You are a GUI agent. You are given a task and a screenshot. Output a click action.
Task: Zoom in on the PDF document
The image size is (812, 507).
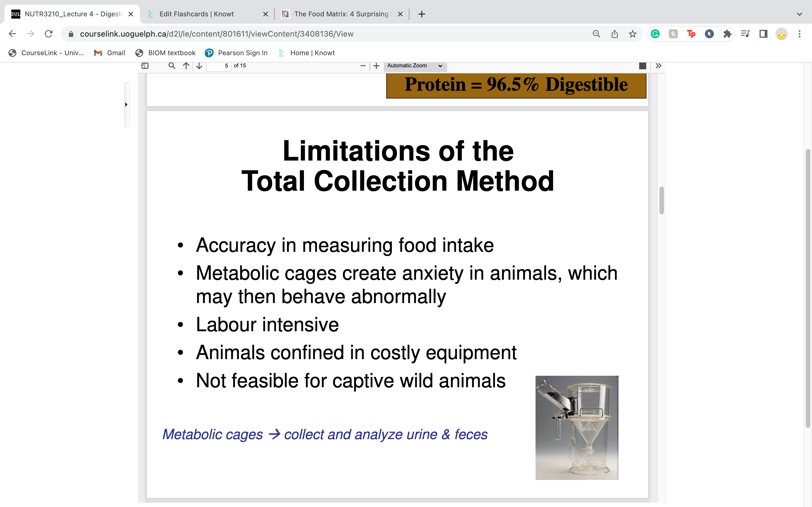pyautogui.click(x=376, y=66)
